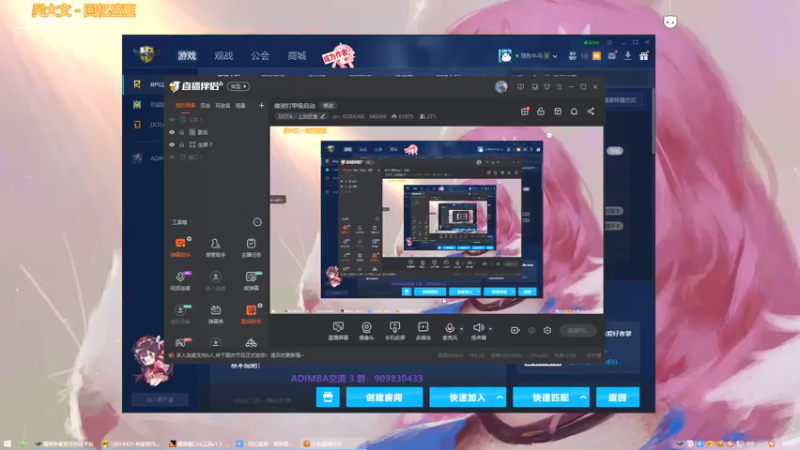This screenshot has height=450, width=800.
Task: Click the 返回 back button
Action: point(617,397)
